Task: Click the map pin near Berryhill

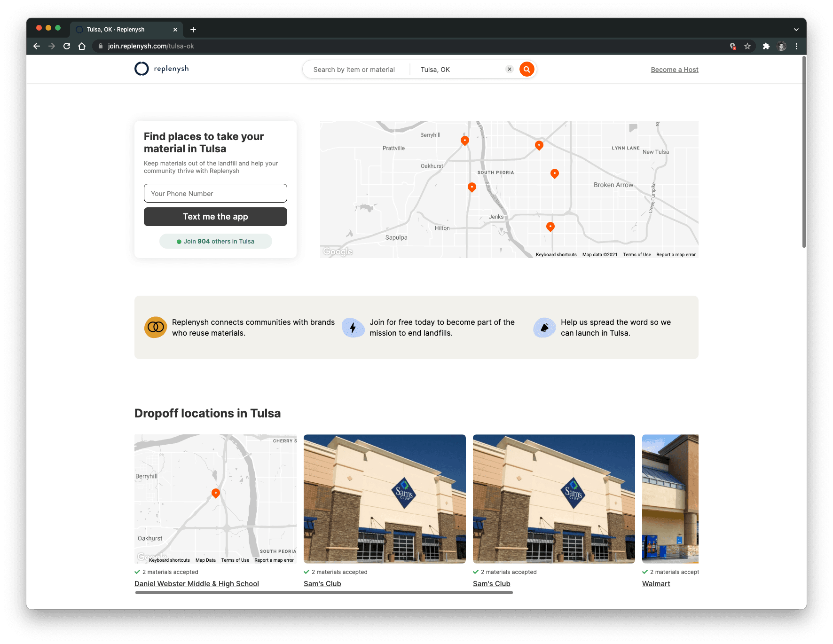Action: (464, 141)
